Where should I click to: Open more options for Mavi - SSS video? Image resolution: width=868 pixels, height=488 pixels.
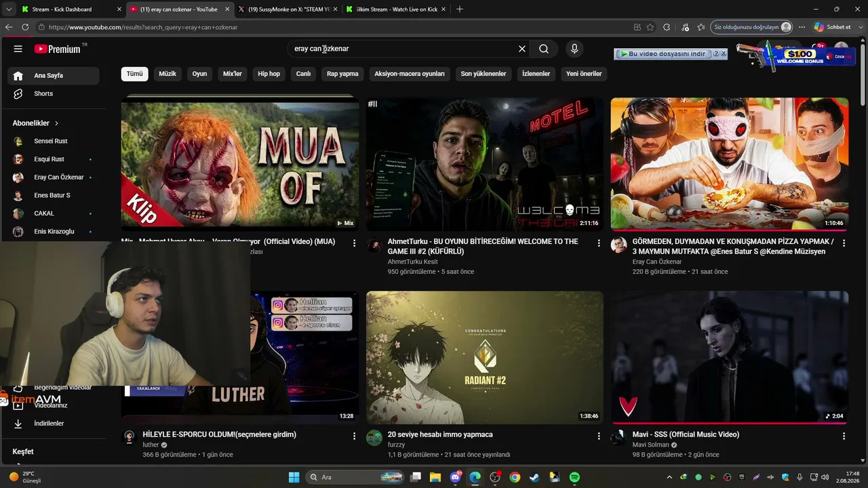tap(844, 436)
